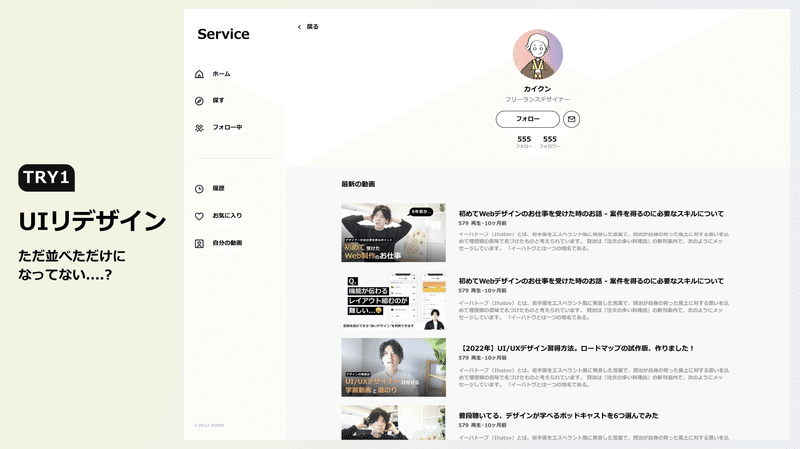The height and width of the screenshot is (449, 800).
Task: Click title beside レイアウト組むのが難しい thumbnail
Action: pyautogui.click(x=591, y=281)
